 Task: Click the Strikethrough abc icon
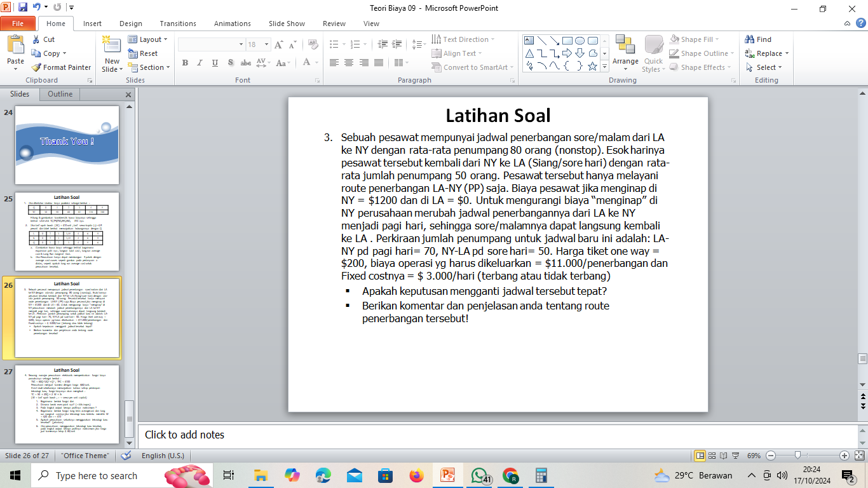tap(245, 63)
